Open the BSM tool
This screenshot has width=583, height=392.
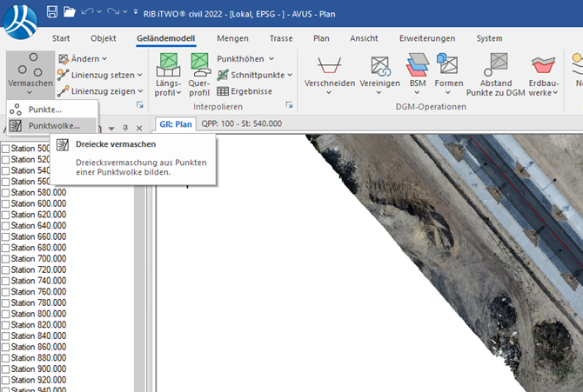[418, 74]
